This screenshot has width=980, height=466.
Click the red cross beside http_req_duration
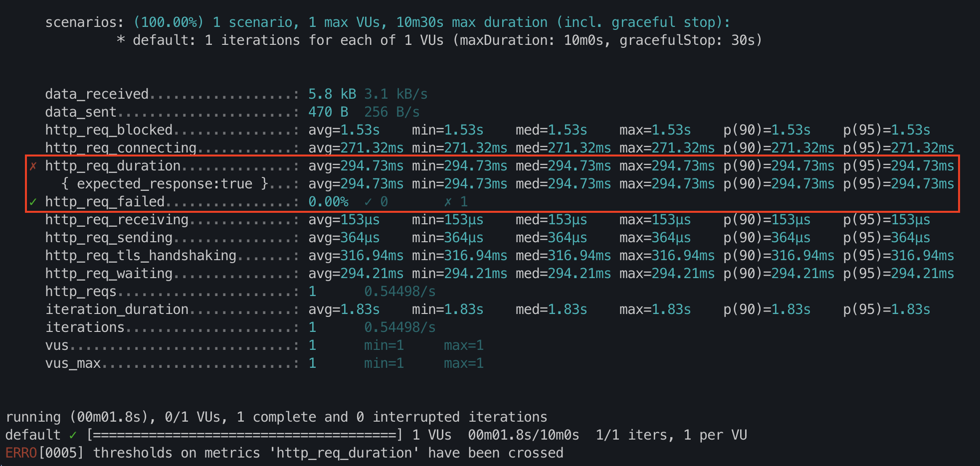pyautogui.click(x=33, y=166)
